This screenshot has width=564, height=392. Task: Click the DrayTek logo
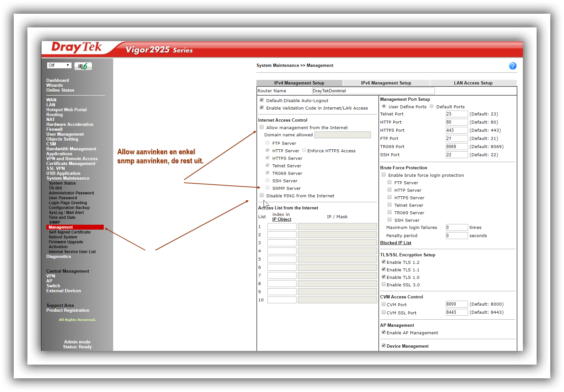click(77, 48)
